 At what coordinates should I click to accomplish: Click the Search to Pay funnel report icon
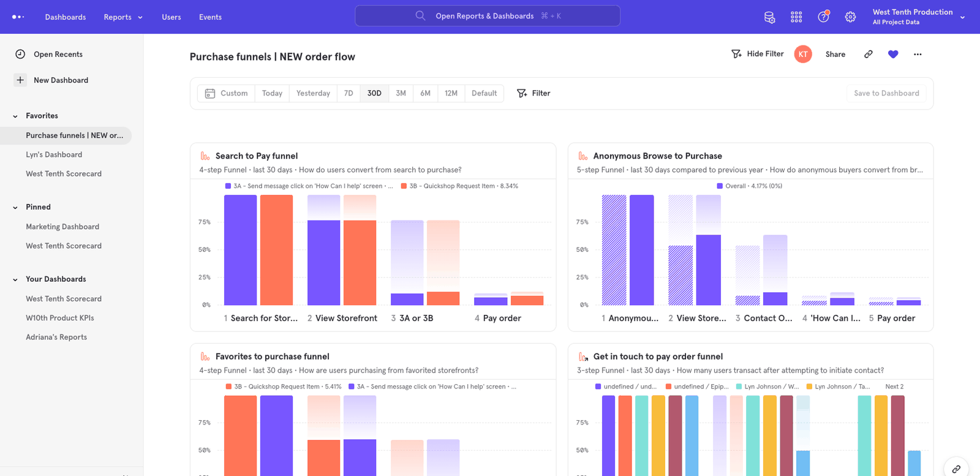click(x=205, y=156)
